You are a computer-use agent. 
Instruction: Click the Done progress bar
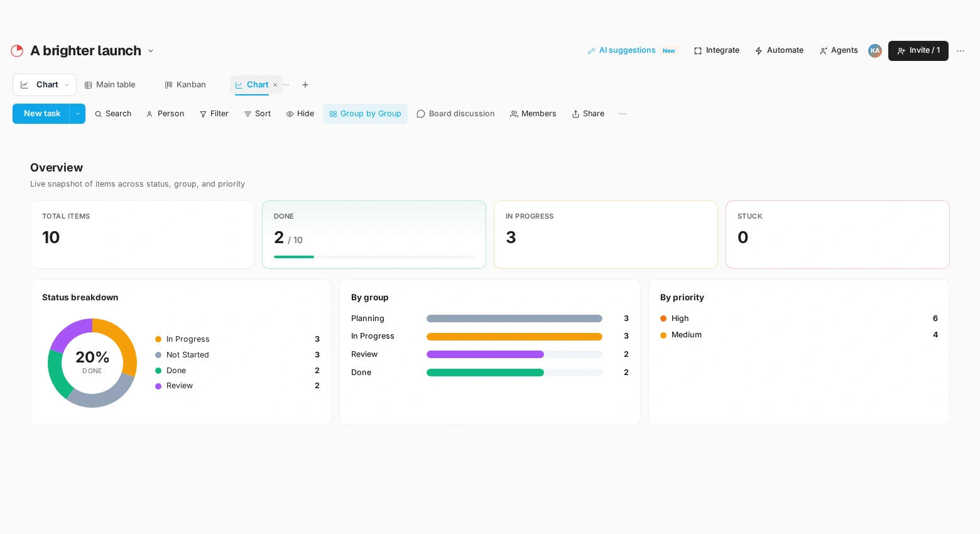374,257
